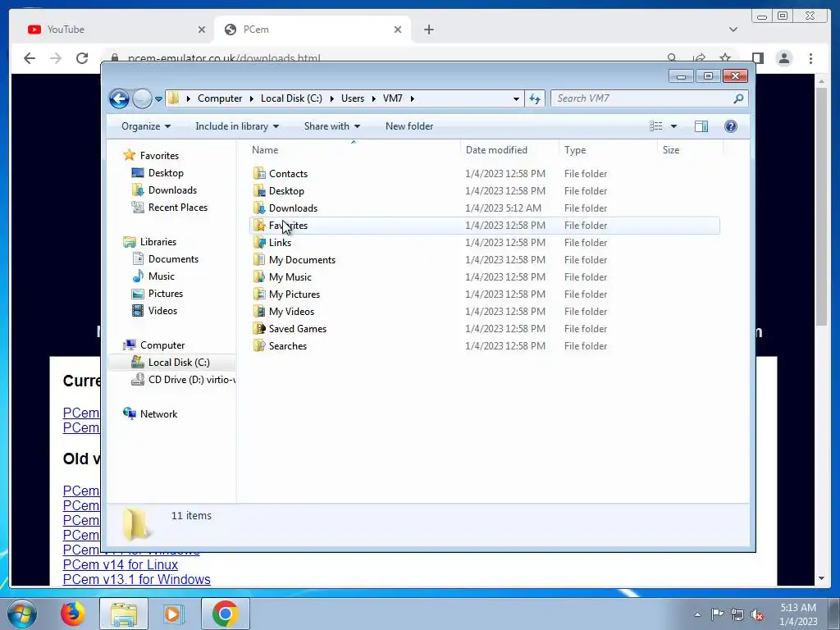840x630 pixels.
Task: Select the Desktop folder icon in file list
Action: coord(260,190)
